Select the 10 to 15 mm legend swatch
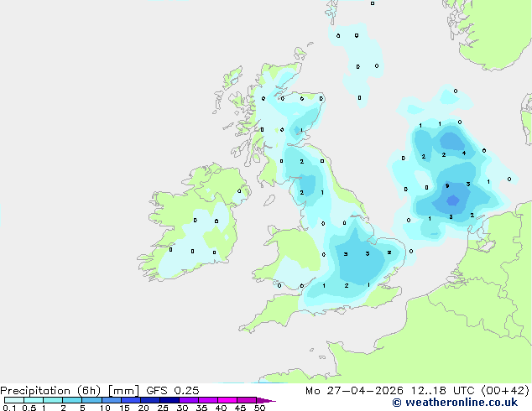 point(111,400)
